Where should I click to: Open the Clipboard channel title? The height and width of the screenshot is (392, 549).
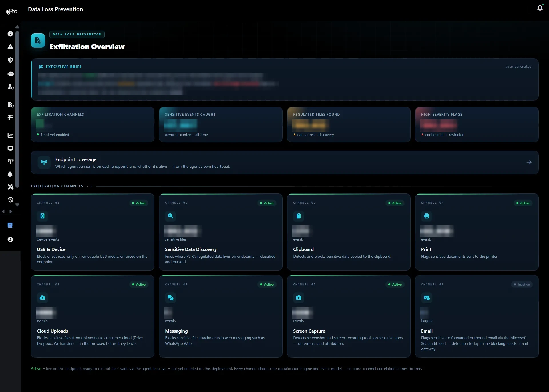click(x=303, y=249)
